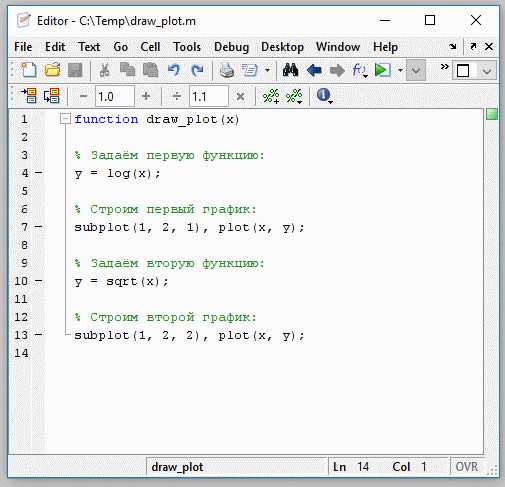Open cell mode info icon

(324, 96)
